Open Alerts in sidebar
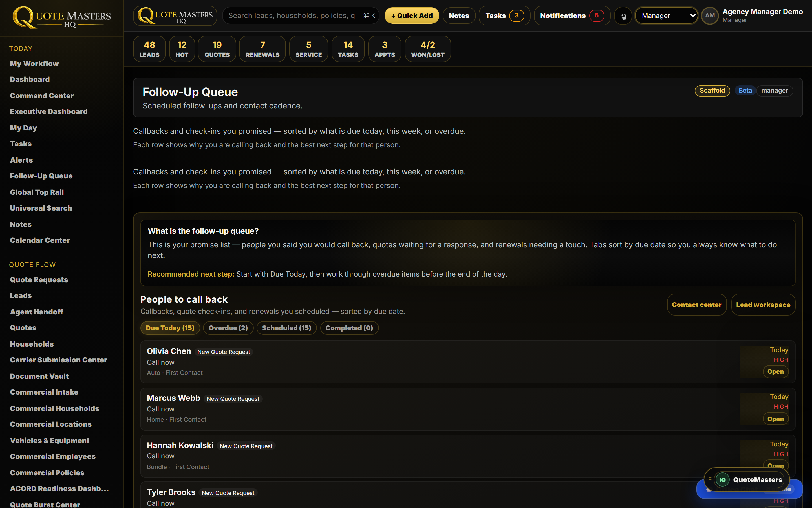 (x=21, y=160)
